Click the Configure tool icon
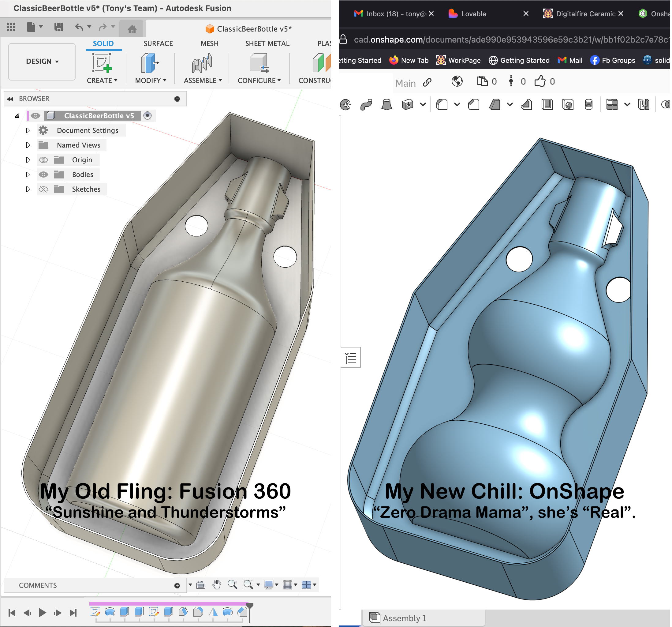The width and height of the screenshot is (672, 627). [x=259, y=63]
